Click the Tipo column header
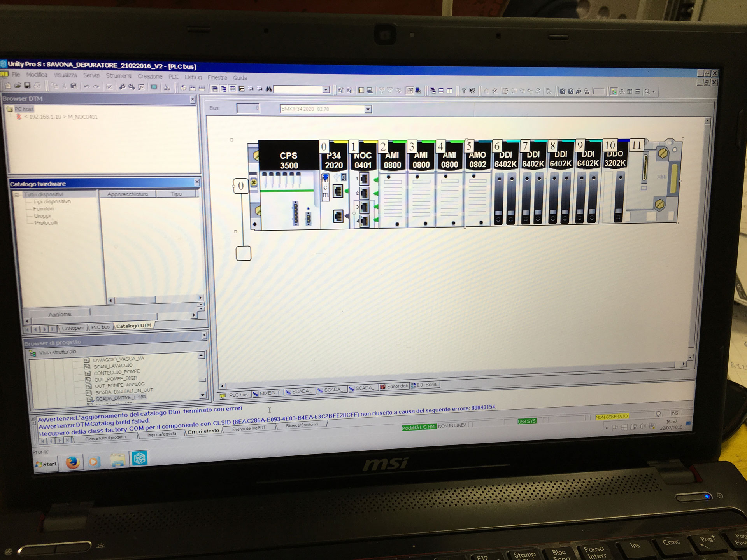The image size is (747, 560). [176, 194]
